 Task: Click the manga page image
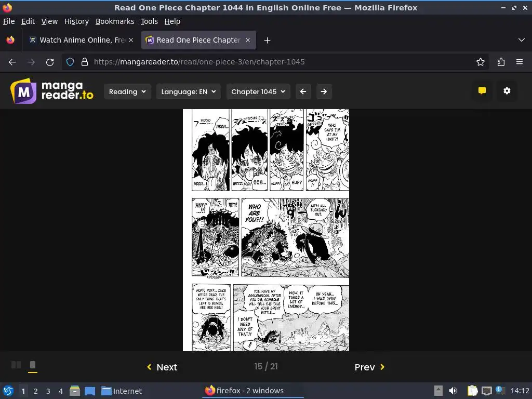click(265, 230)
